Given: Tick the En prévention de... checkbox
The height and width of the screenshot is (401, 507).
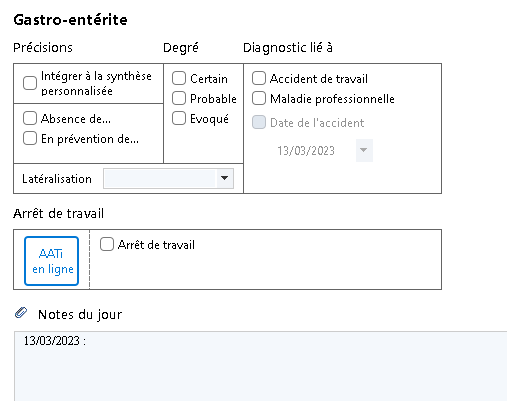Looking at the screenshot, I should tap(30, 138).
